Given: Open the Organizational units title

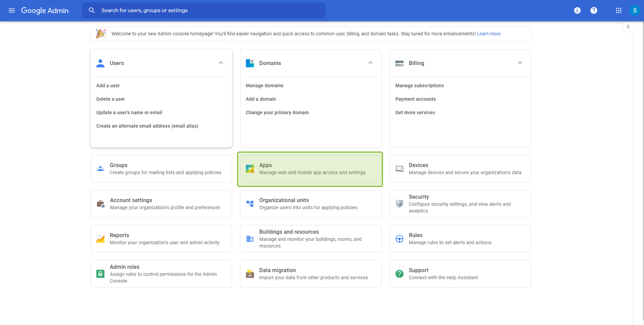Looking at the screenshot, I should [284, 200].
